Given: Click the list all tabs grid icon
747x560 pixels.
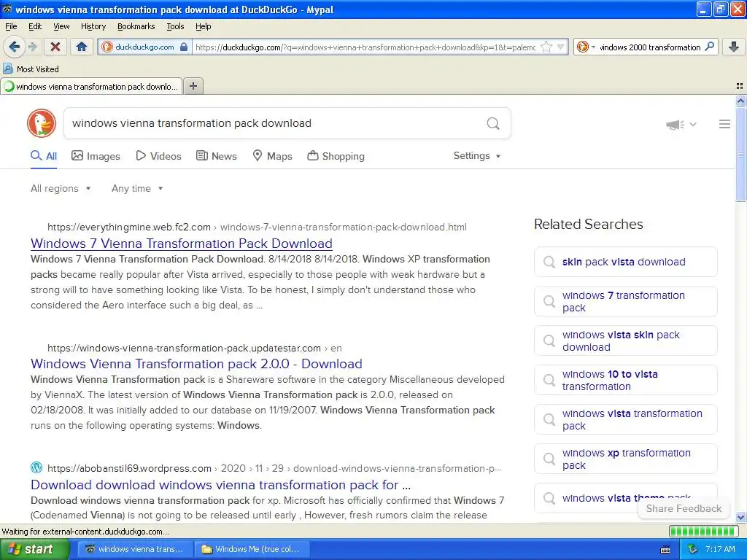Looking at the screenshot, I should 740,86.
